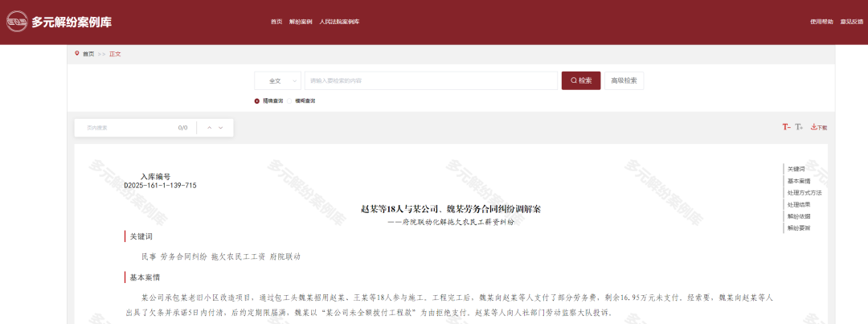Viewport: 868px width, 324px height.
Task: Open the 全文 search scope dropdown
Action: [x=278, y=80]
